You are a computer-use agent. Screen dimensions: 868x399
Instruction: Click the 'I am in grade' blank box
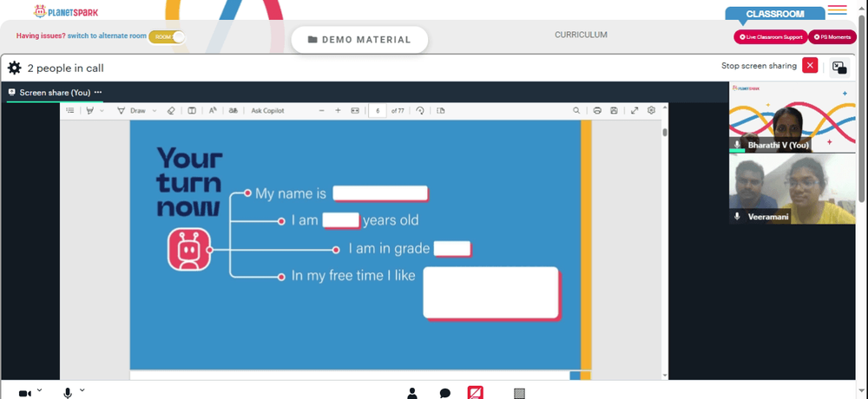tap(452, 249)
